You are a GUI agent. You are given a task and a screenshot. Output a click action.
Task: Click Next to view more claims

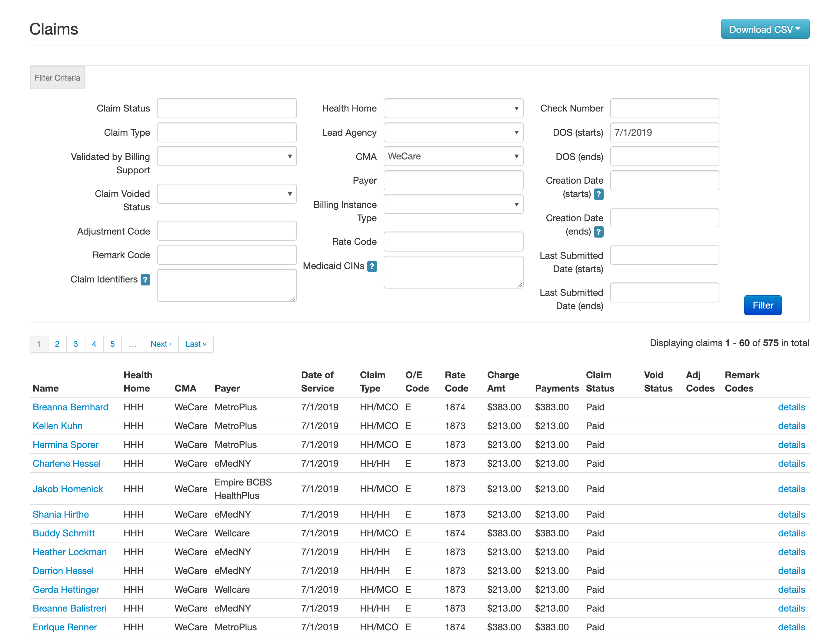coord(161,344)
